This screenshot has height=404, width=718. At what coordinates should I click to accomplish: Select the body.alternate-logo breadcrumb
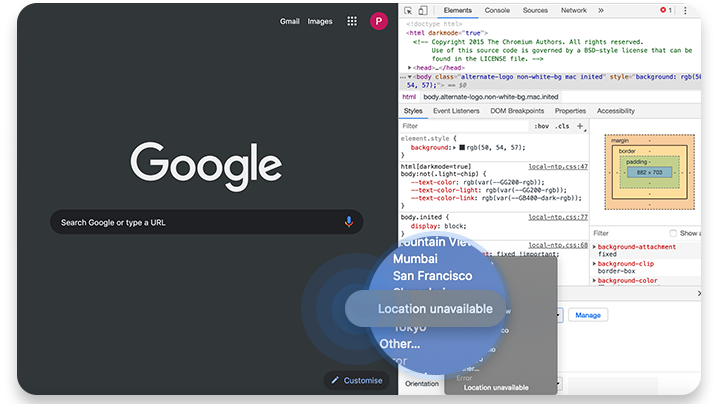(x=490, y=97)
